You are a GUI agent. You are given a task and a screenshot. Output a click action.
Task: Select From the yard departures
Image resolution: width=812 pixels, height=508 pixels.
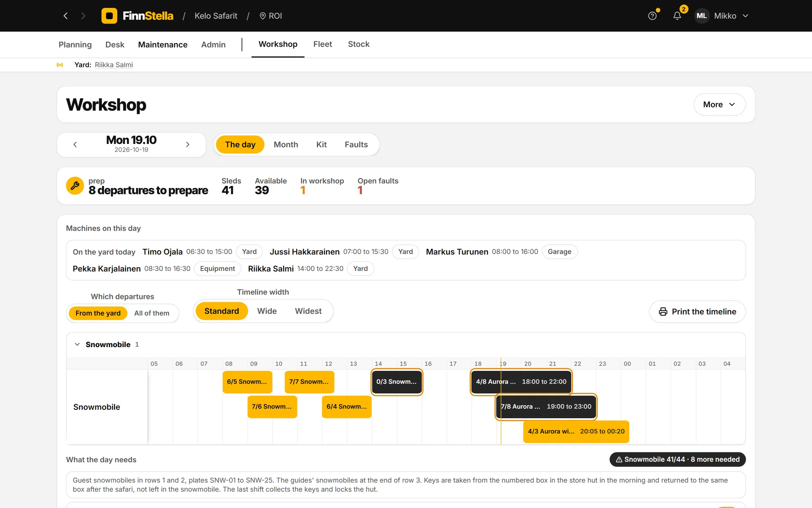pyautogui.click(x=98, y=313)
